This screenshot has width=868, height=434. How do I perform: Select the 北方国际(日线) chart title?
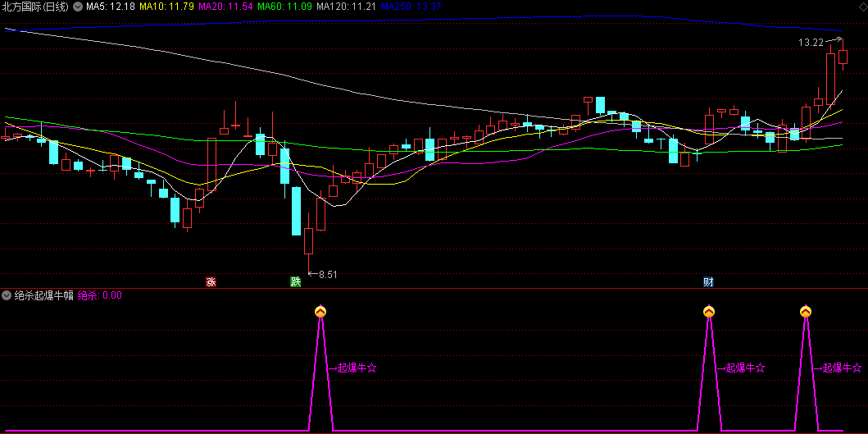point(35,7)
